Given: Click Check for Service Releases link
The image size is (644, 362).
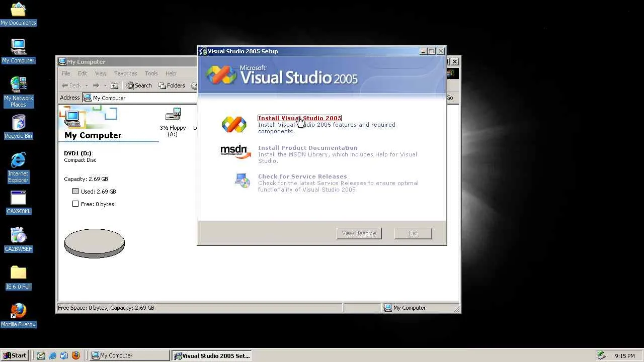Looking at the screenshot, I should click(302, 176).
